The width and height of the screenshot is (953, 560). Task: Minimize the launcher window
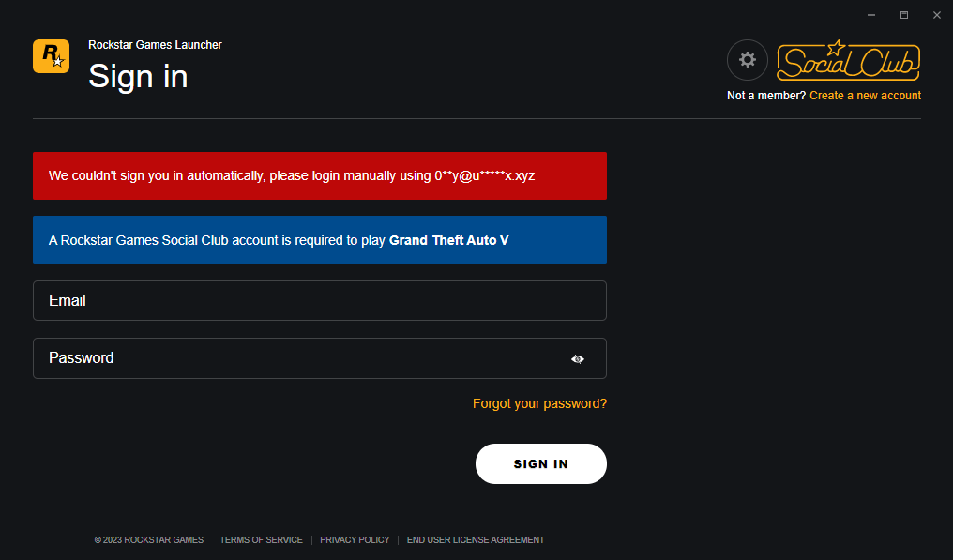coord(871,15)
